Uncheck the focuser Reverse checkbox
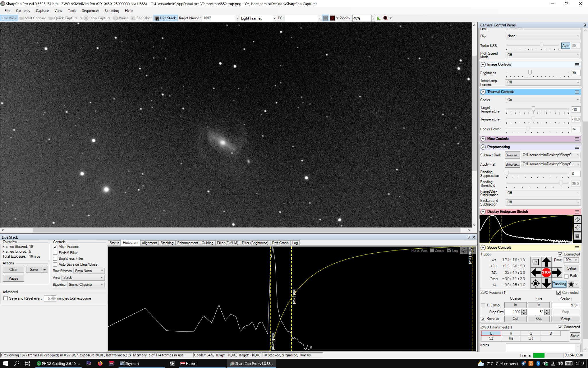 483,319
